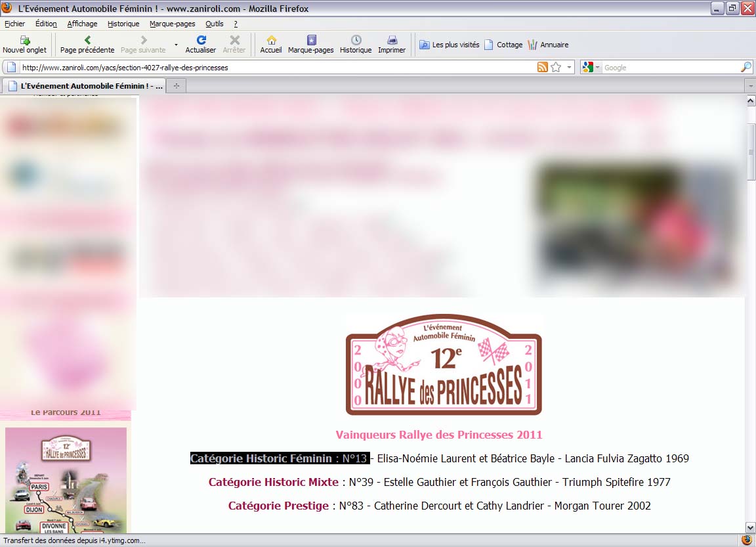Open the Cottage bookmark
The height and width of the screenshot is (547, 756).
point(503,45)
